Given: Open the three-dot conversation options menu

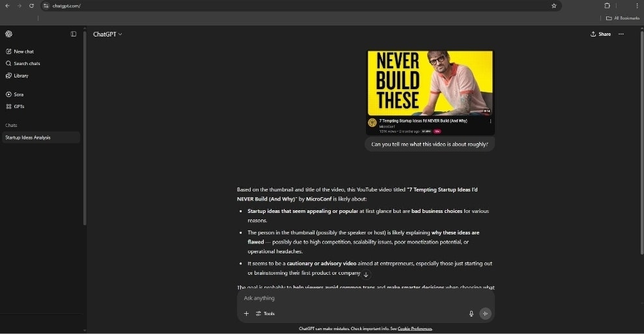Looking at the screenshot, I should (x=621, y=34).
